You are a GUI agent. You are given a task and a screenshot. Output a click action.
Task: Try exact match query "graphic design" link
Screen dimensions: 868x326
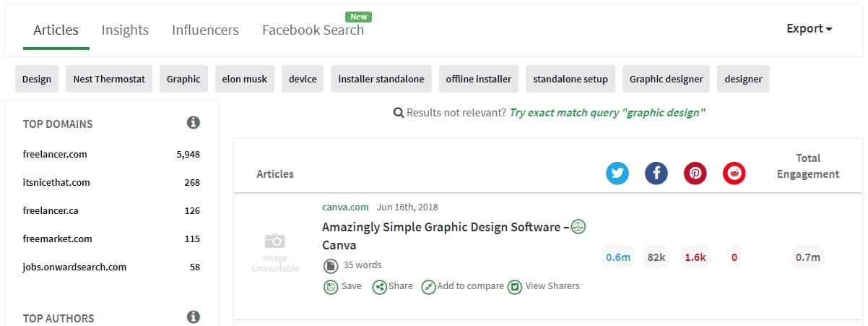(607, 113)
